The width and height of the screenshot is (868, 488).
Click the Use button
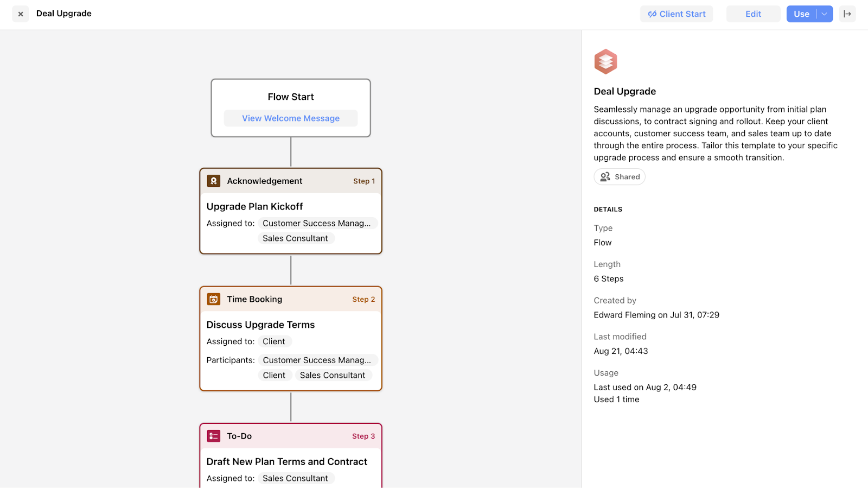(x=801, y=14)
